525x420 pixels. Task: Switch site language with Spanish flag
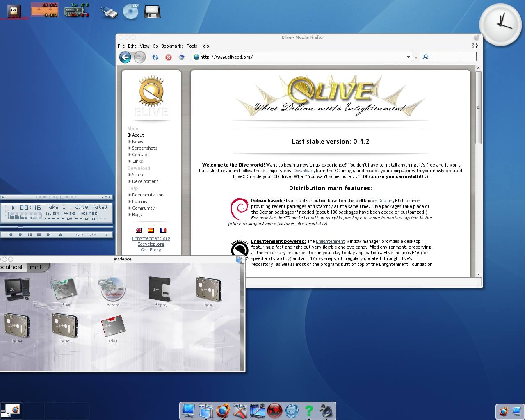[151, 230]
